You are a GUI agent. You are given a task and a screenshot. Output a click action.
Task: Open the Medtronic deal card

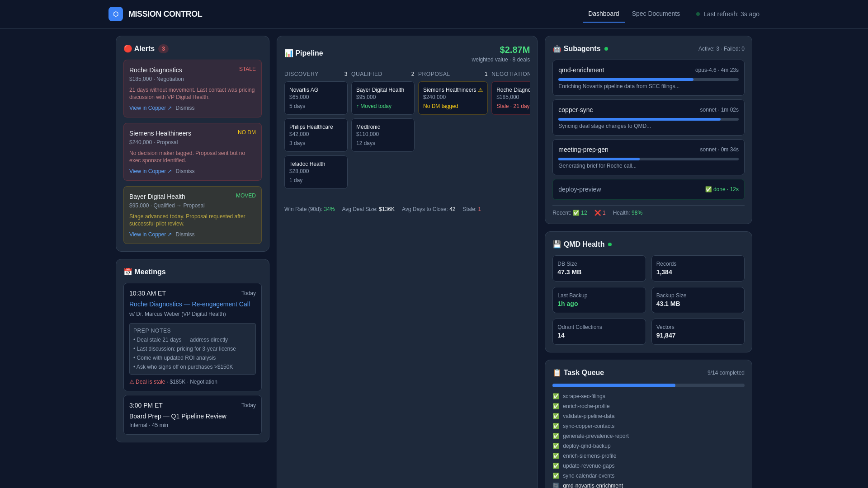coord(383,135)
